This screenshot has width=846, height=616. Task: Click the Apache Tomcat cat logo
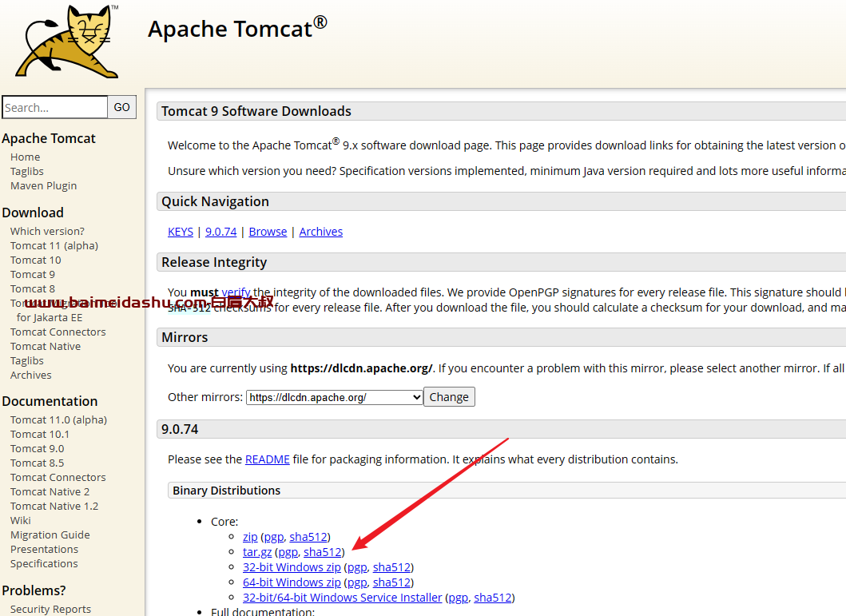click(x=66, y=42)
